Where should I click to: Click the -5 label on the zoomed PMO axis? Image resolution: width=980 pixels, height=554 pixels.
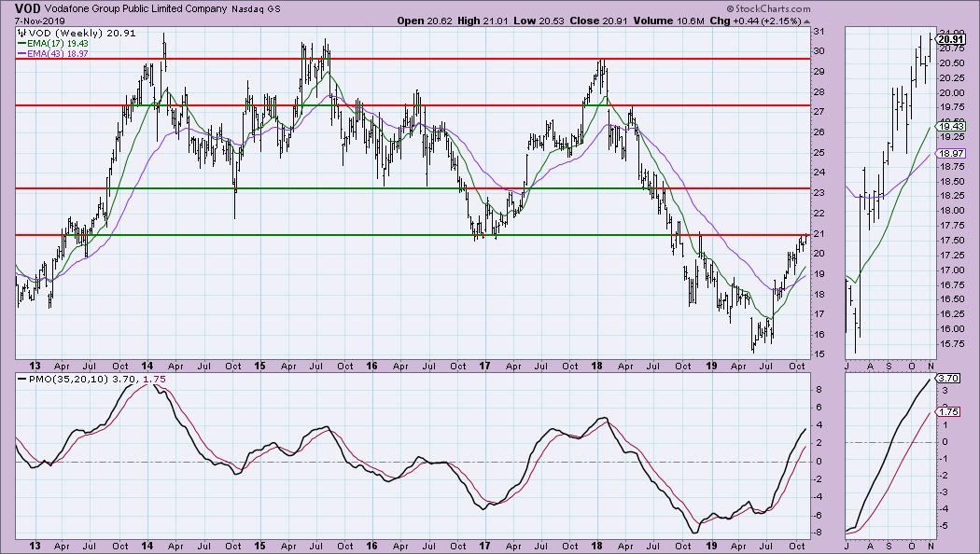coord(945,525)
